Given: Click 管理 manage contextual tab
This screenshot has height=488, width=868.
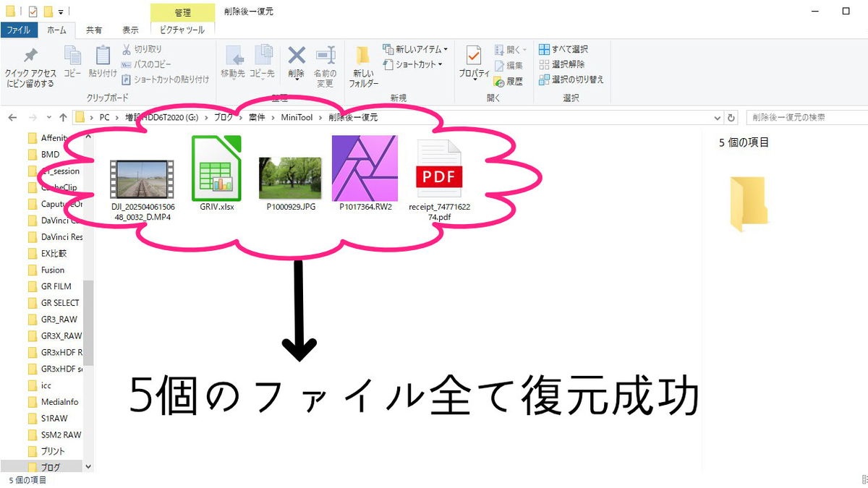Looking at the screenshot, I should [183, 12].
